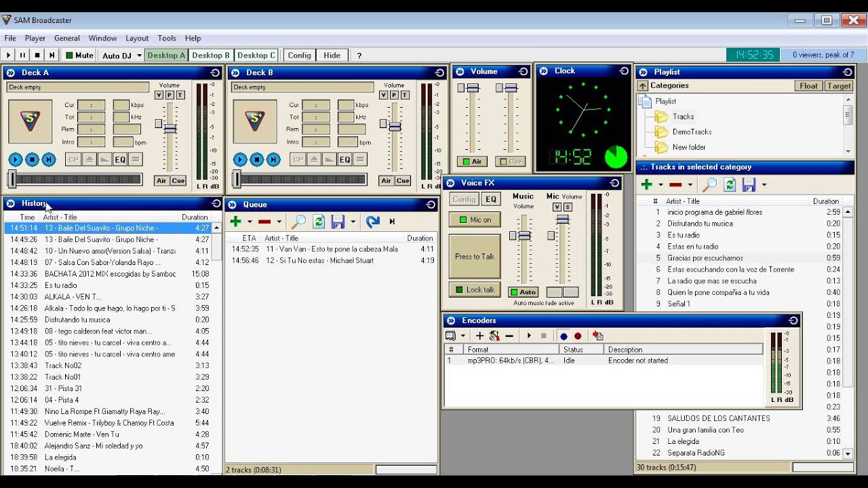Toggle the Mute button in main toolbar
Viewport: 868px width, 488px height.
click(x=80, y=56)
